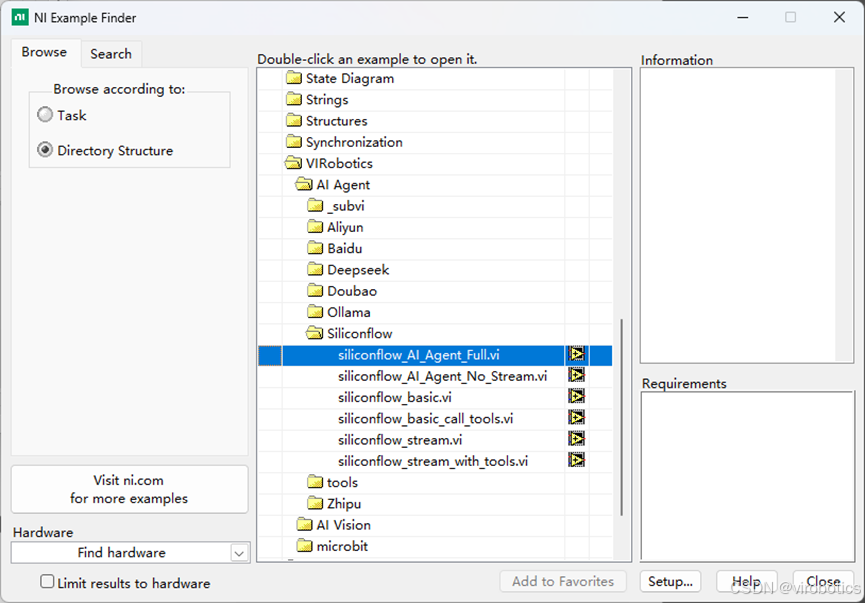Click the AI Vision folder icon

[x=305, y=525]
